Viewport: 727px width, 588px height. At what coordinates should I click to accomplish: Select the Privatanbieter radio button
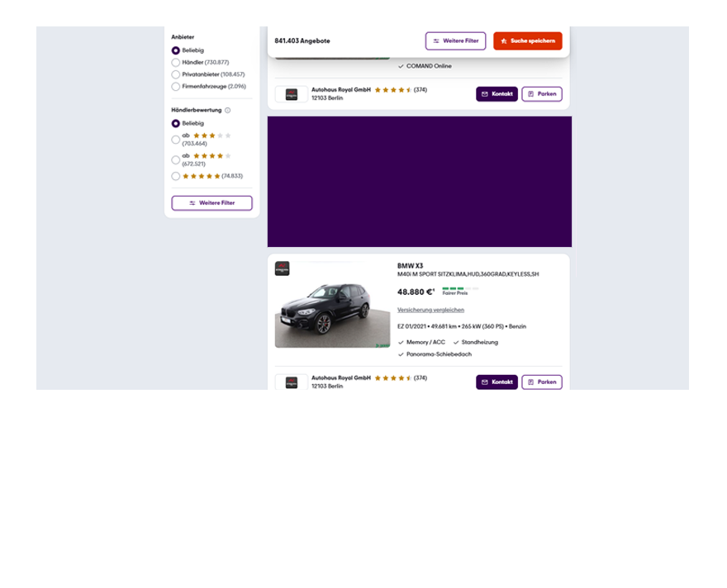[x=176, y=74]
